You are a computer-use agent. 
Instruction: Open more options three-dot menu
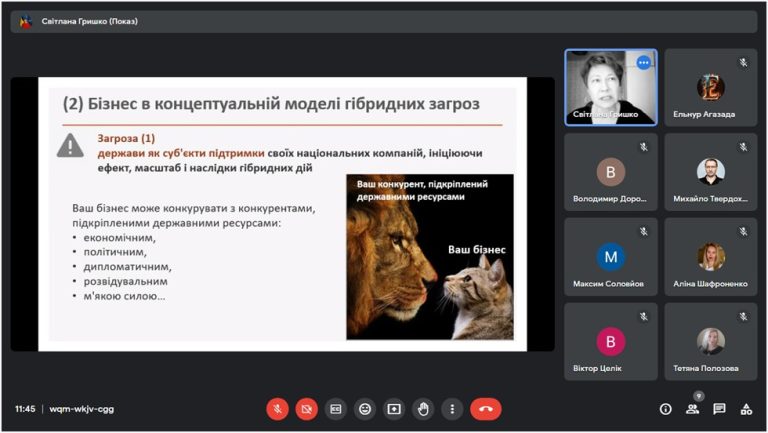(x=452, y=409)
